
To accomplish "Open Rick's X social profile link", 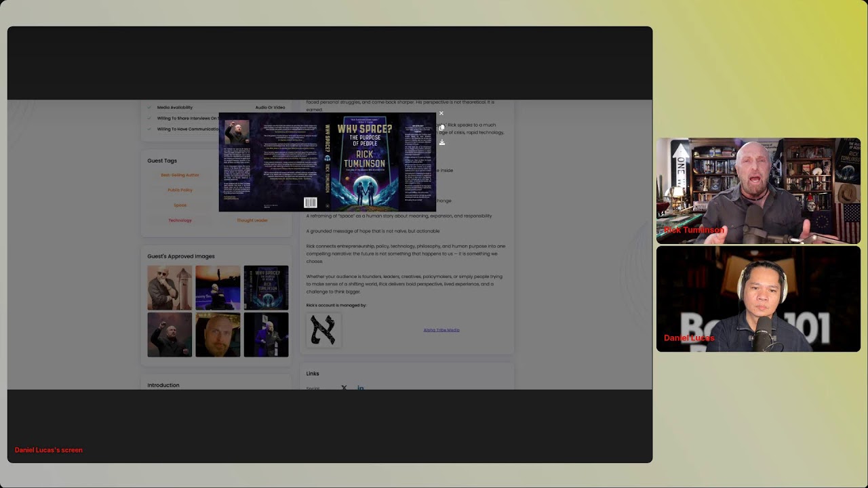I will point(344,387).
